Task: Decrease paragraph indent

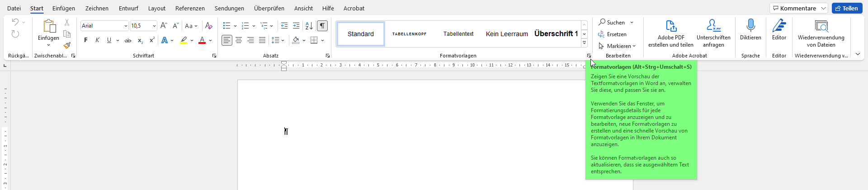Action: [x=284, y=26]
